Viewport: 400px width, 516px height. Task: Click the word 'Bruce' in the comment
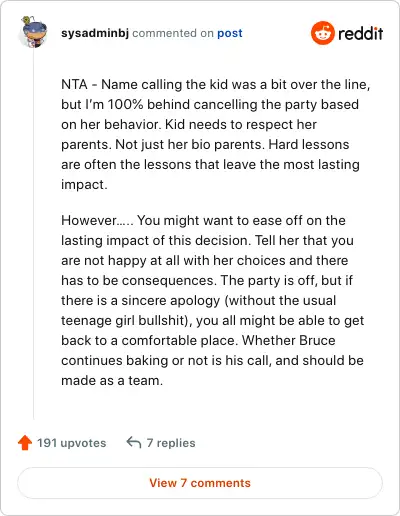(x=317, y=340)
